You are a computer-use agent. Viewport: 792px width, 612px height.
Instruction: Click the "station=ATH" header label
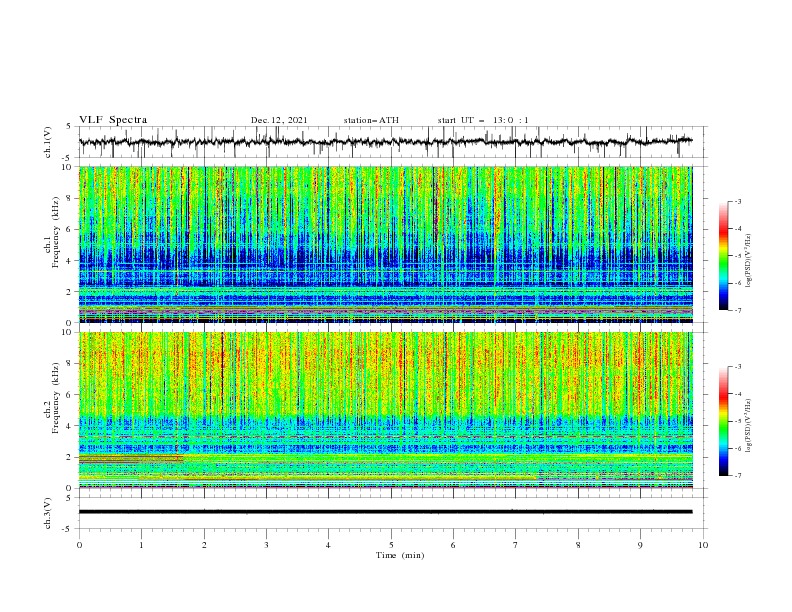pyautogui.click(x=371, y=120)
